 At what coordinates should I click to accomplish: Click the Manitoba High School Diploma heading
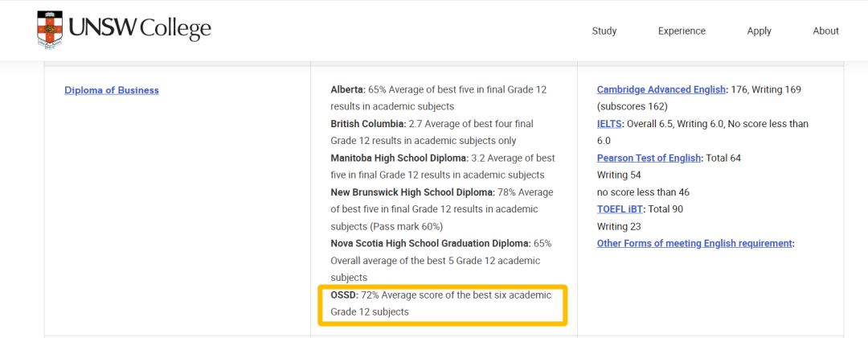point(399,158)
